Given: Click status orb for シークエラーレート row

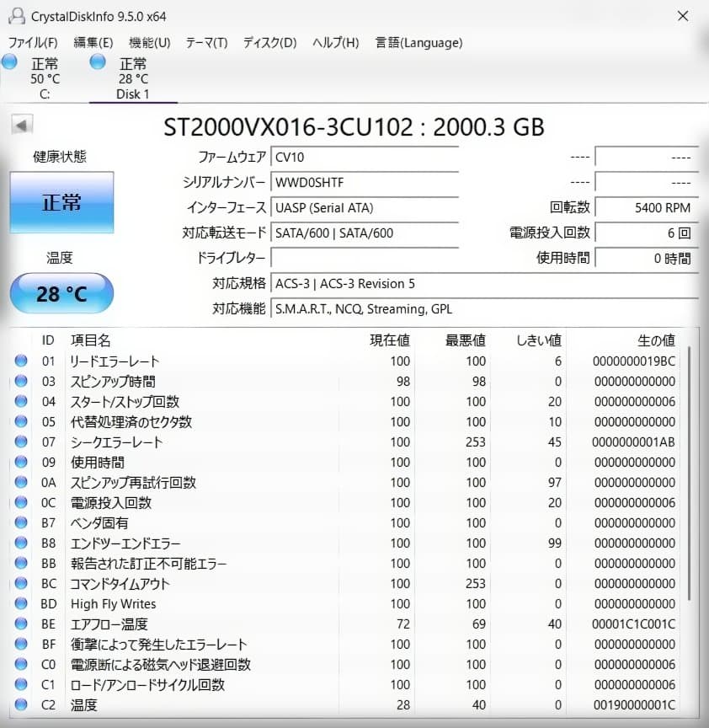Looking at the screenshot, I should (21, 442).
